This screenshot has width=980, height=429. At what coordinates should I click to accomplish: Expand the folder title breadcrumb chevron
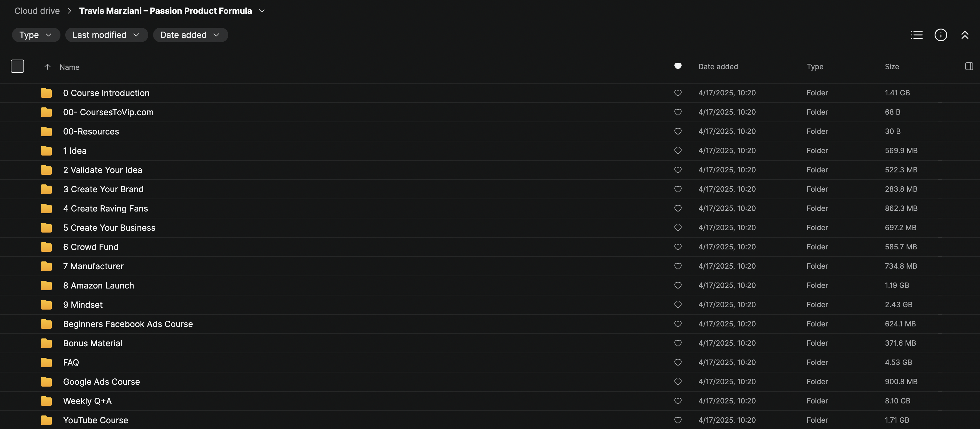pyautogui.click(x=262, y=11)
